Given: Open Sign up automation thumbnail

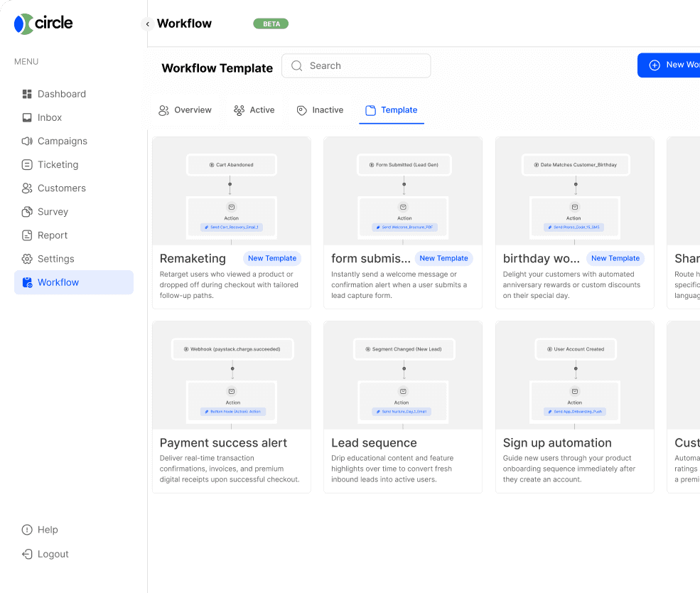Looking at the screenshot, I should (x=574, y=375).
